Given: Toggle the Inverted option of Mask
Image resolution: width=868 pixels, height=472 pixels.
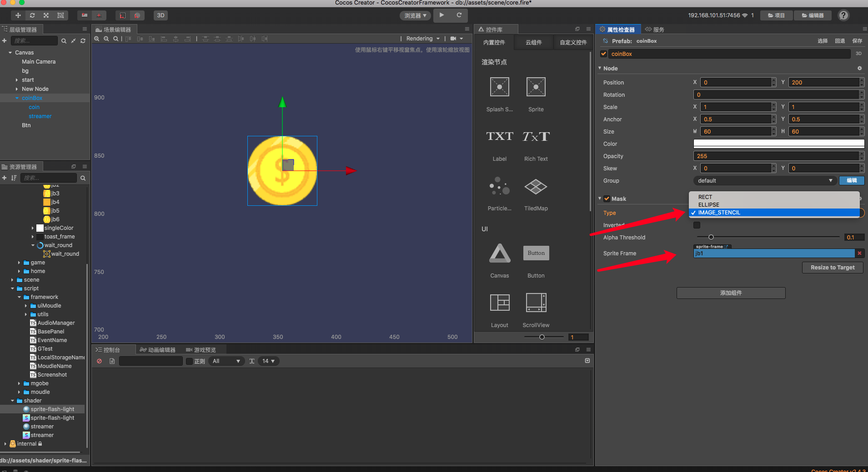Looking at the screenshot, I should (697, 225).
